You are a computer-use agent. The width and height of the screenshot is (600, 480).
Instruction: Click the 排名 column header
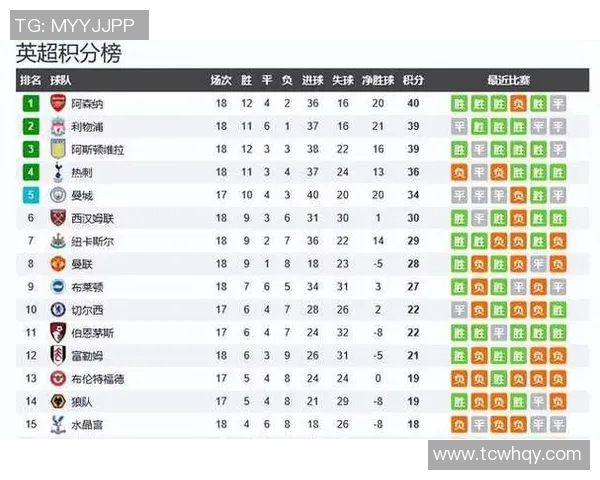31,80
